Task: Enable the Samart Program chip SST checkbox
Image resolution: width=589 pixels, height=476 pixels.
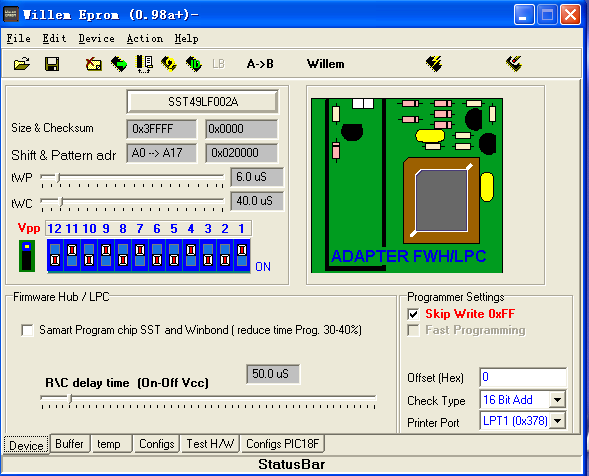Action: tap(27, 331)
